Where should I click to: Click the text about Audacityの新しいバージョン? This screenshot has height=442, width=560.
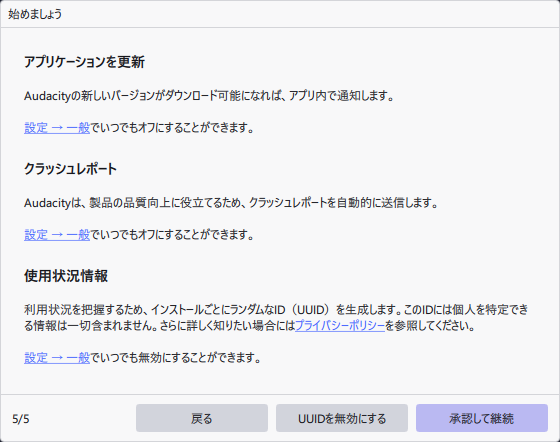[x=209, y=96]
